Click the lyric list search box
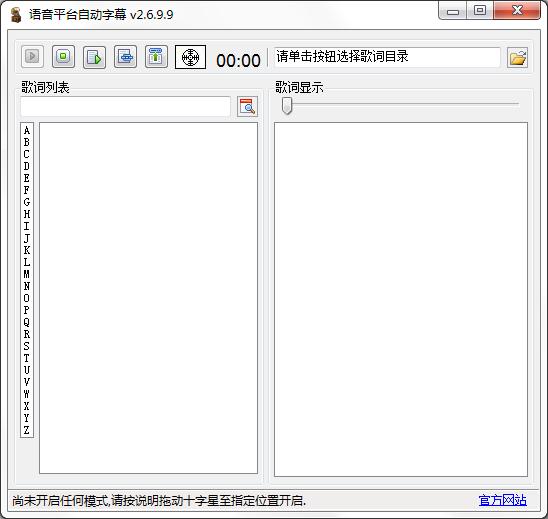The height and width of the screenshot is (519, 548). tap(125, 106)
